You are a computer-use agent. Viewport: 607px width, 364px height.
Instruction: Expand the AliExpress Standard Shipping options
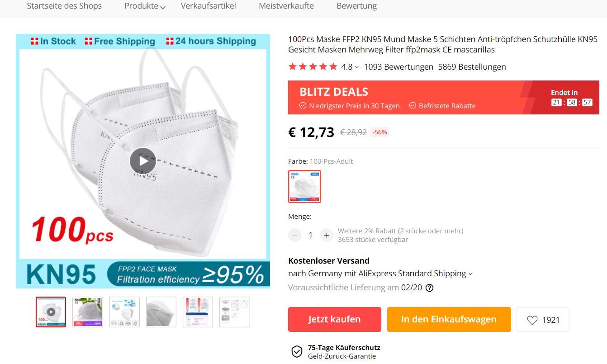tap(380, 274)
